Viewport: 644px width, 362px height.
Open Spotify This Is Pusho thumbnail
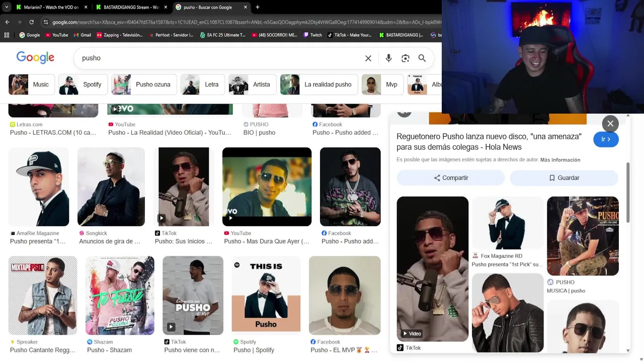[266, 296]
